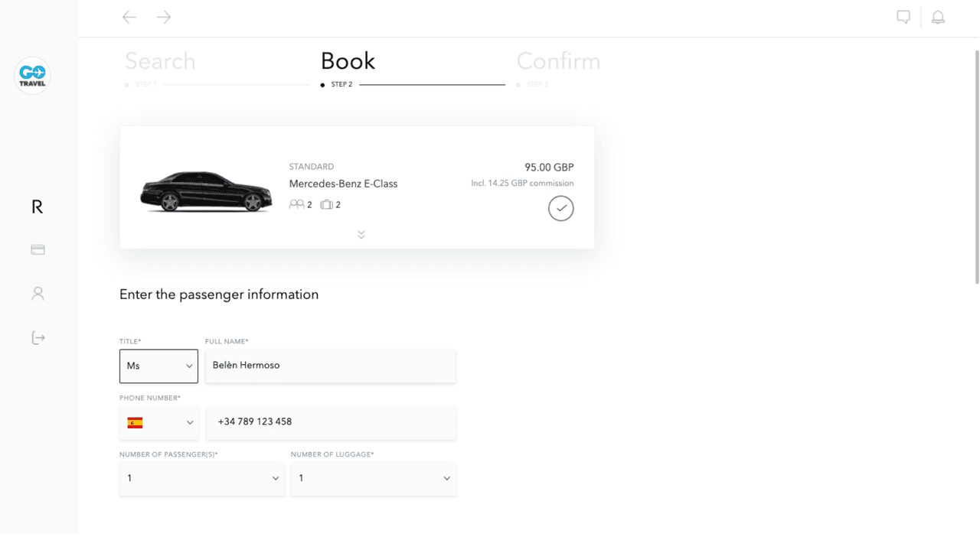Click the page vertical scrollbar
This screenshot has width=980, height=537.
[976, 168]
